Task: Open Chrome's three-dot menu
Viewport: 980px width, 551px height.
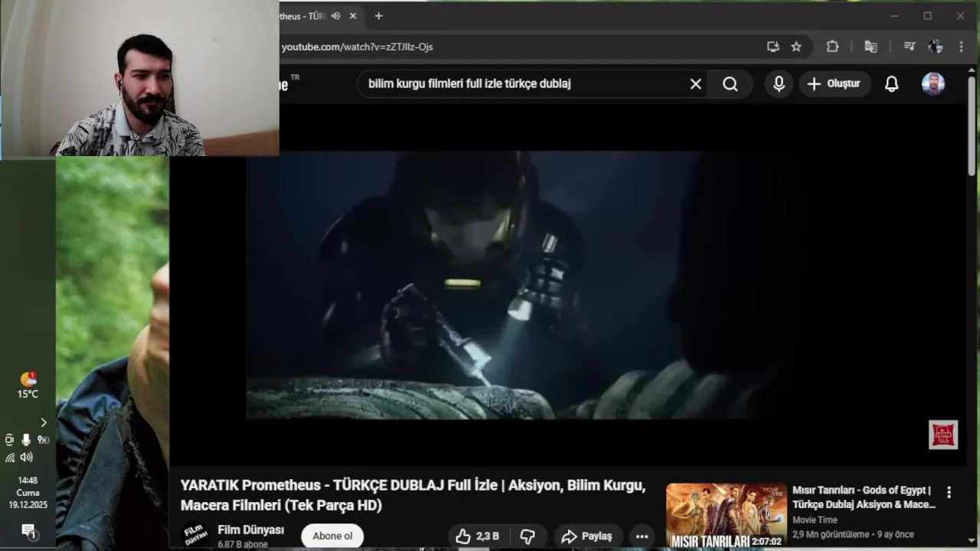Action: pyautogui.click(x=961, y=47)
